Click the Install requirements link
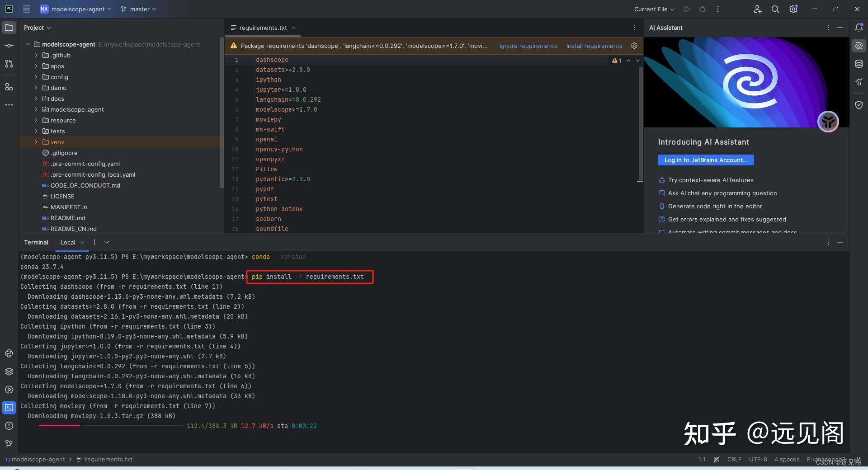The height and width of the screenshot is (470, 868). (x=594, y=46)
